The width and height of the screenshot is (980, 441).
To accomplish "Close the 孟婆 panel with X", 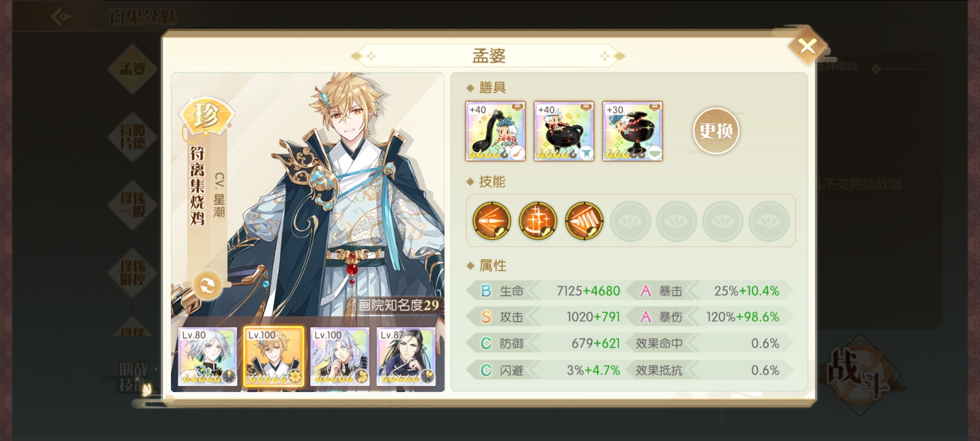I will (807, 46).
